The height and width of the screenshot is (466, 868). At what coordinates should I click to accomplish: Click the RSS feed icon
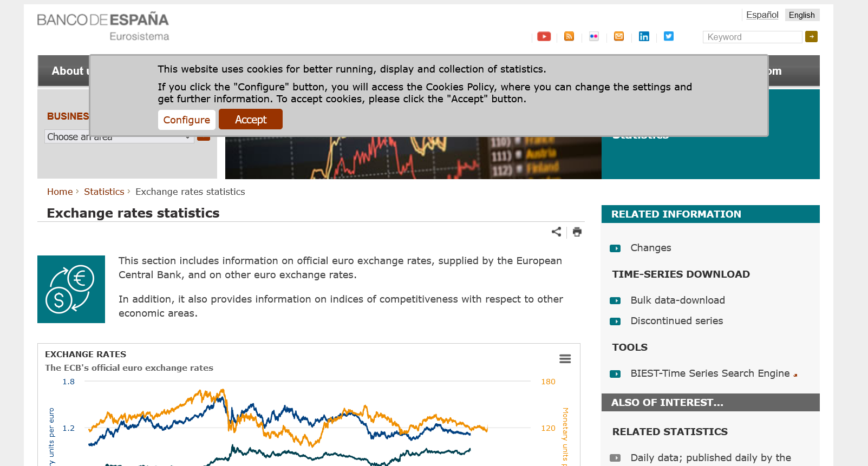pyautogui.click(x=569, y=36)
